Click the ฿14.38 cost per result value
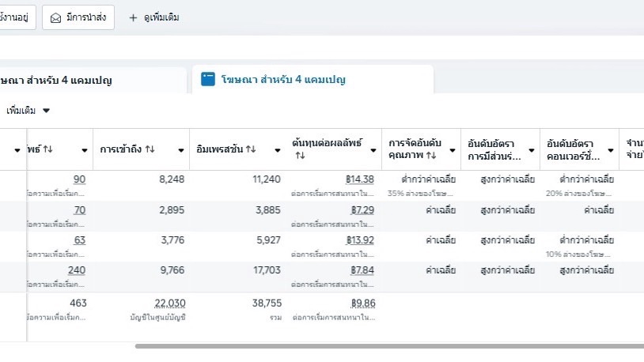 (359, 179)
